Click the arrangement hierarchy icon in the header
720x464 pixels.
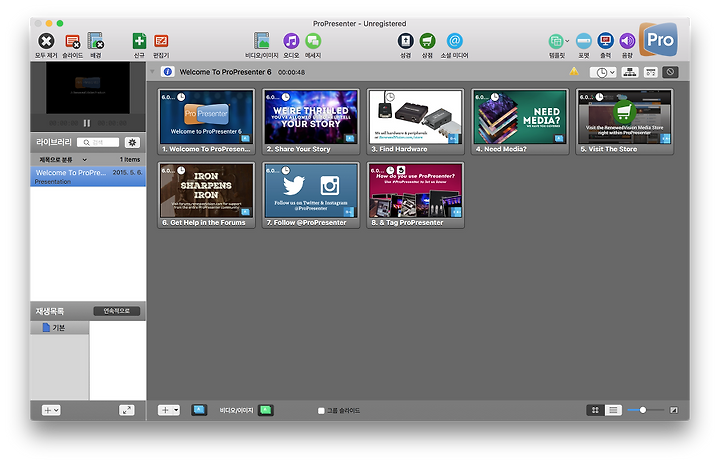pos(630,72)
